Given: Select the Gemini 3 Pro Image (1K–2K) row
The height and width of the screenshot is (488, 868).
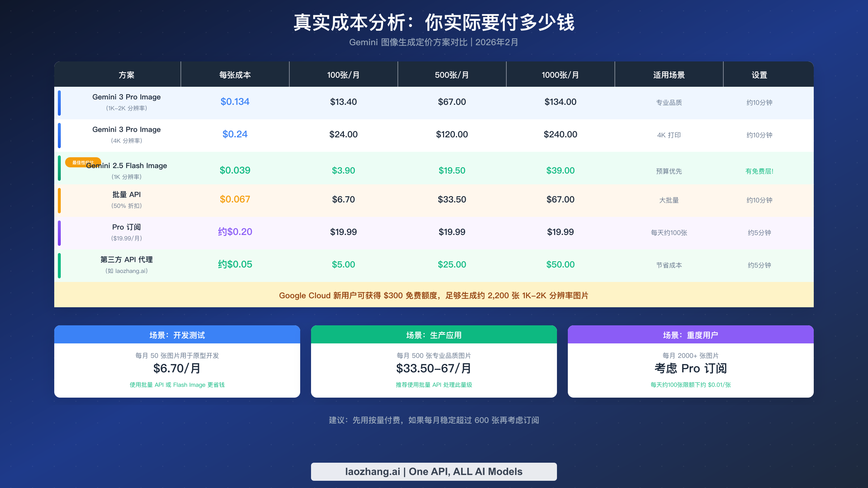Looking at the screenshot, I should tap(126, 102).
